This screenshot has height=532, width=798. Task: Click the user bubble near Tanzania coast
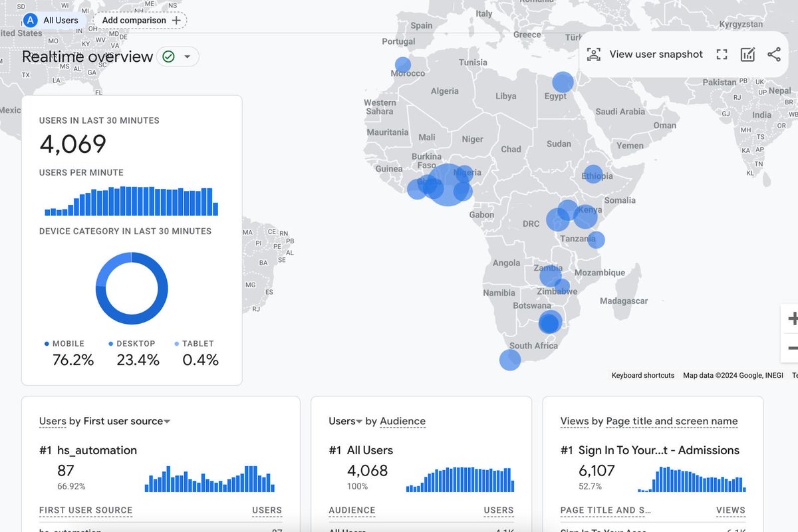click(x=596, y=240)
